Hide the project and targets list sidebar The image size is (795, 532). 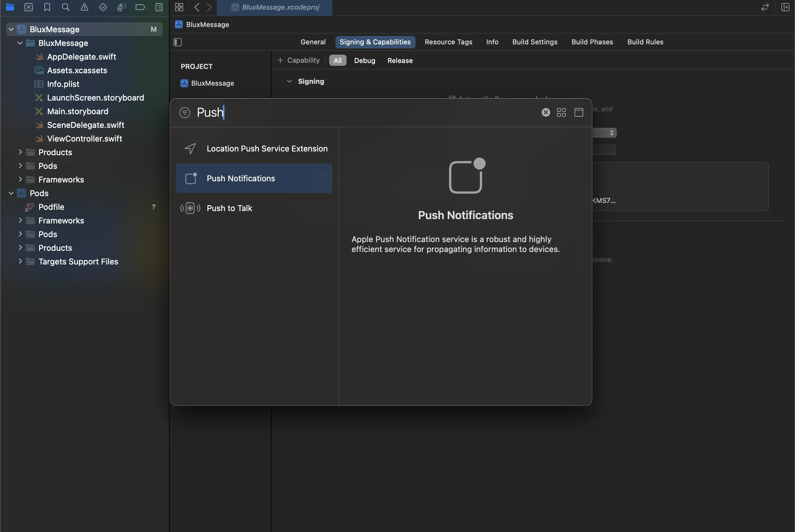point(178,42)
